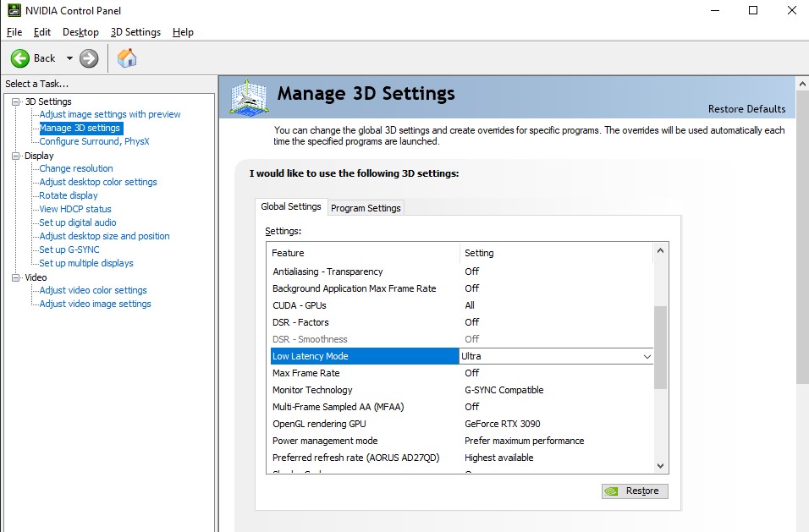Click the Forward arrow icon

[89, 58]
